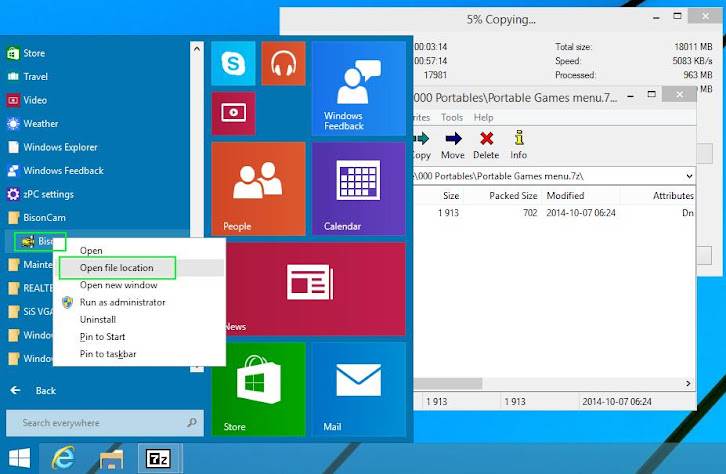This screenshot has height=474, width=726.
Task: Click the Windows Start button
Action: [19, 458]
